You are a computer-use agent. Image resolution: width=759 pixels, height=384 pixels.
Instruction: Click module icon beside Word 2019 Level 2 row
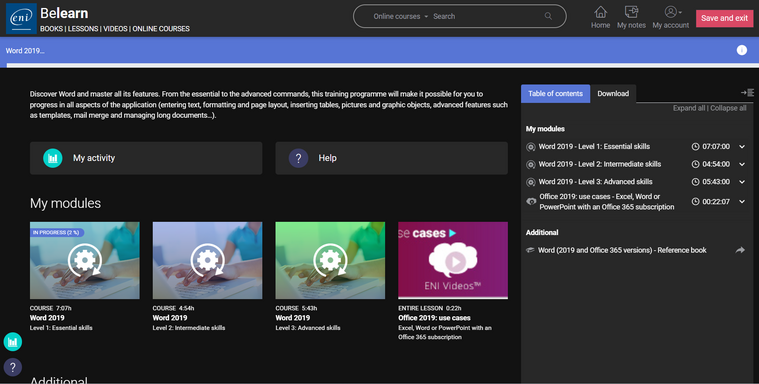click(x=531, y=165)
